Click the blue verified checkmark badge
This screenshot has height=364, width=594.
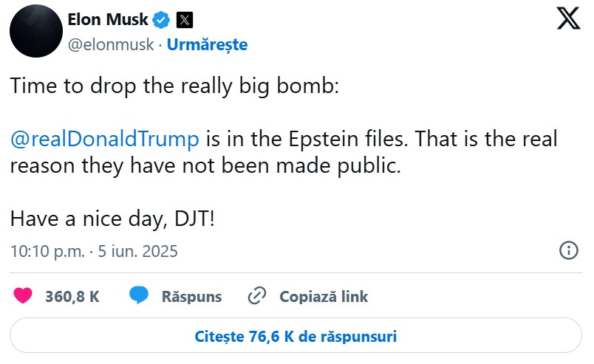coord(161,19)
